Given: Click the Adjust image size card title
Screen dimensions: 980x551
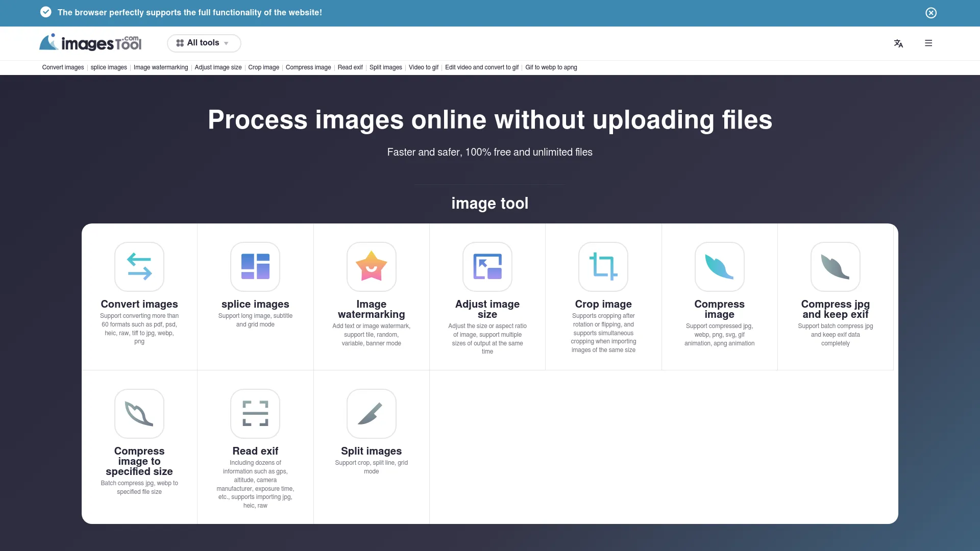Looking at the screenshot, I should coord(487,309).
